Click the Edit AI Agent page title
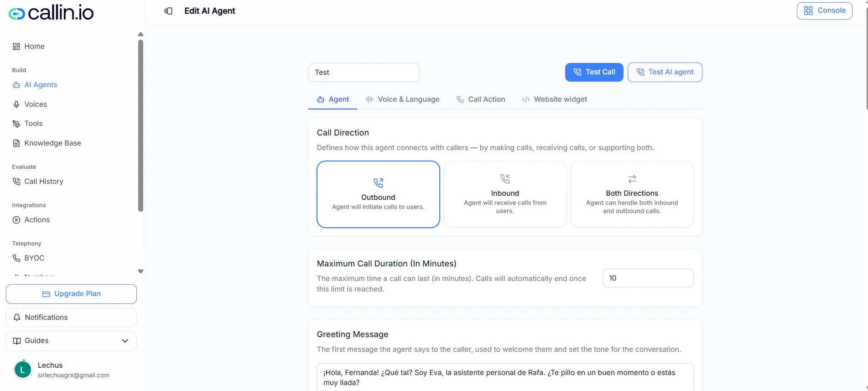The image size is (868, 391). tap(210, 11)
